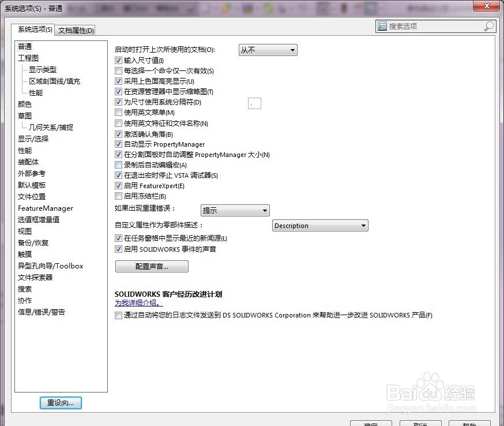Select 异型孔向导/Toolbox tree item
Viewport: 504px width, 426px height.
[x=51, y=266]
